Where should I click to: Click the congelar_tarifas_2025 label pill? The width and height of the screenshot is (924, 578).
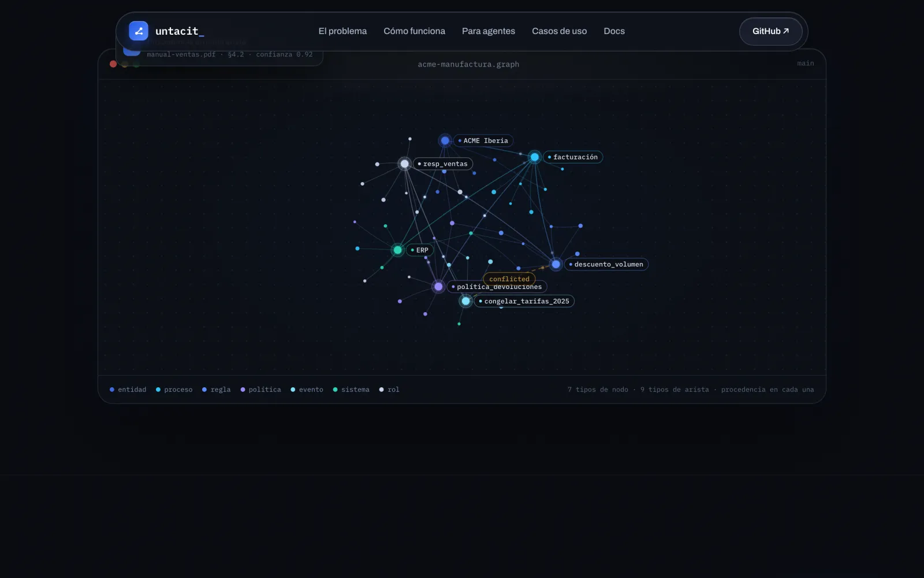tap(524, 301)
